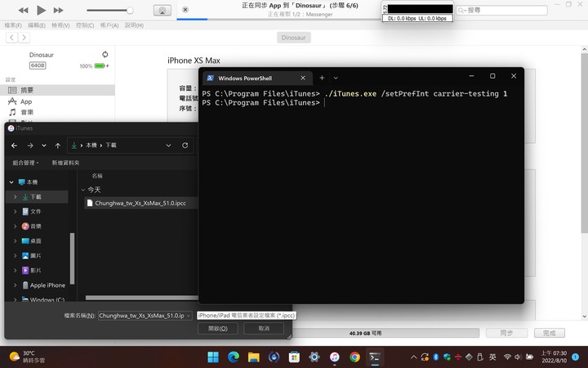Open the 帳戶(A) menu
This screenshot has width=588, height=368.
point(109,25)
